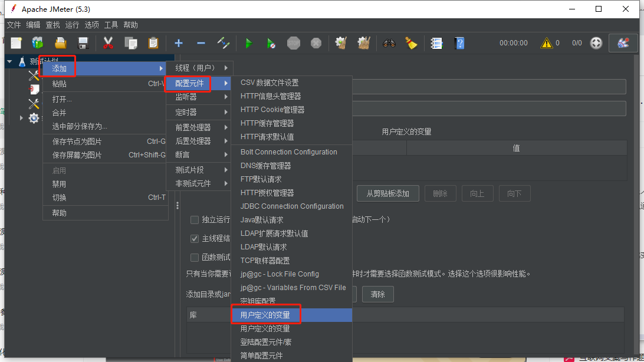Click the Clear results gear-broom icon

tap(341, 42)
